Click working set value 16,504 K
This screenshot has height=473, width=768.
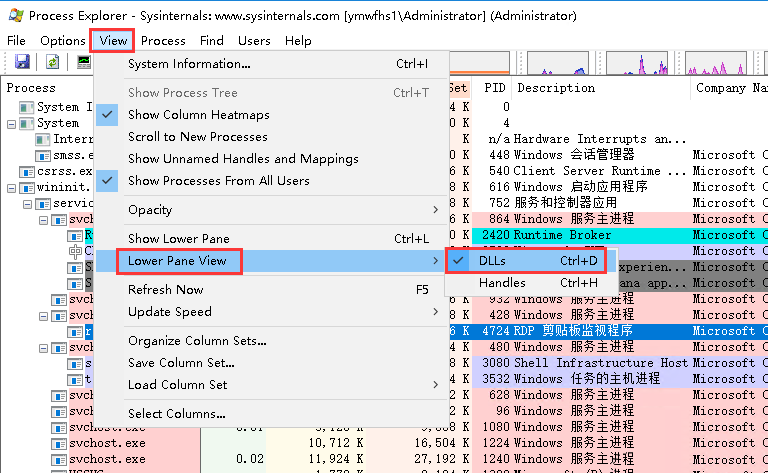[442, 444]
